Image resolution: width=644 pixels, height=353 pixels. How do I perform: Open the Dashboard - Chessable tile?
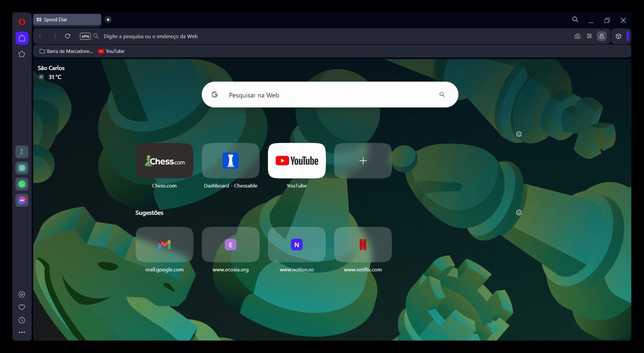click(230, 161)
